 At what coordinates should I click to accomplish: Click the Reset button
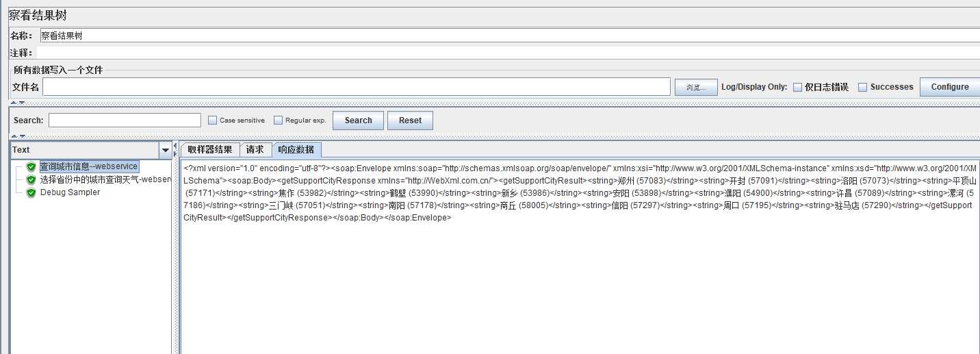410,121
